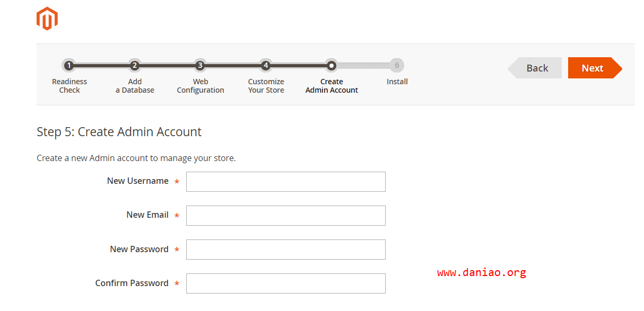Open the Readiness Check step label
This screenshot has height=311, width=644.
[69, 86]
